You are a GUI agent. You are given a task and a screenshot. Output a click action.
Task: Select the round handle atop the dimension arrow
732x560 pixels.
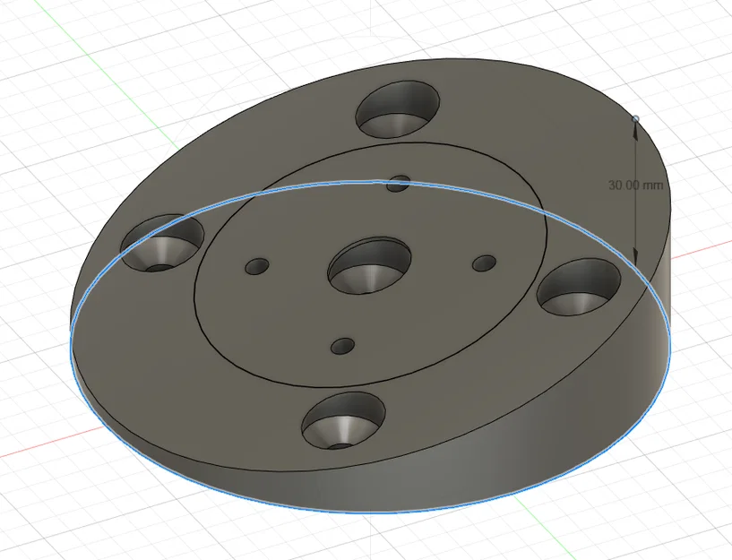(x=635, y=119)
